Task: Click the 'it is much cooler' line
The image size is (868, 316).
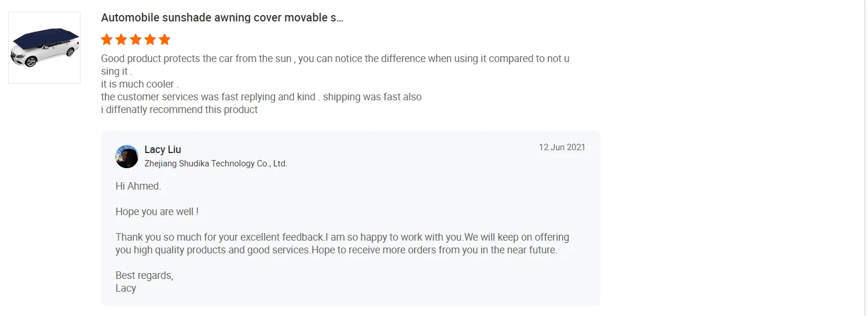Action: pyautogui.click(x=140, y=84)
